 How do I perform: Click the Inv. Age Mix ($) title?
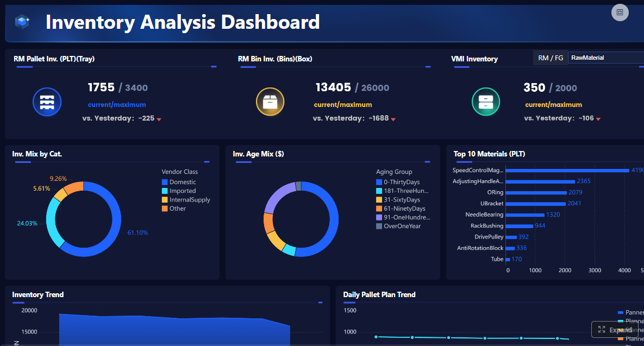[x=258, y=154]
